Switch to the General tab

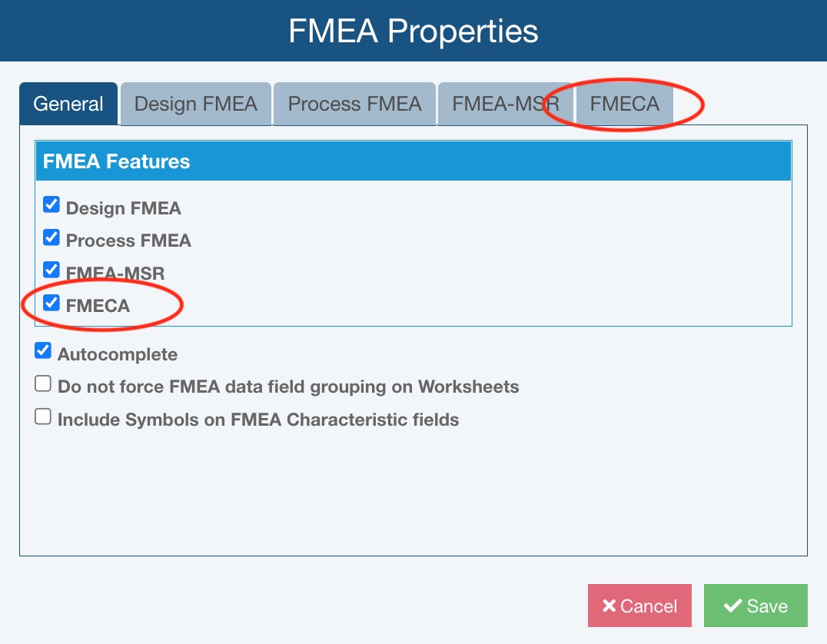[68, 105]
